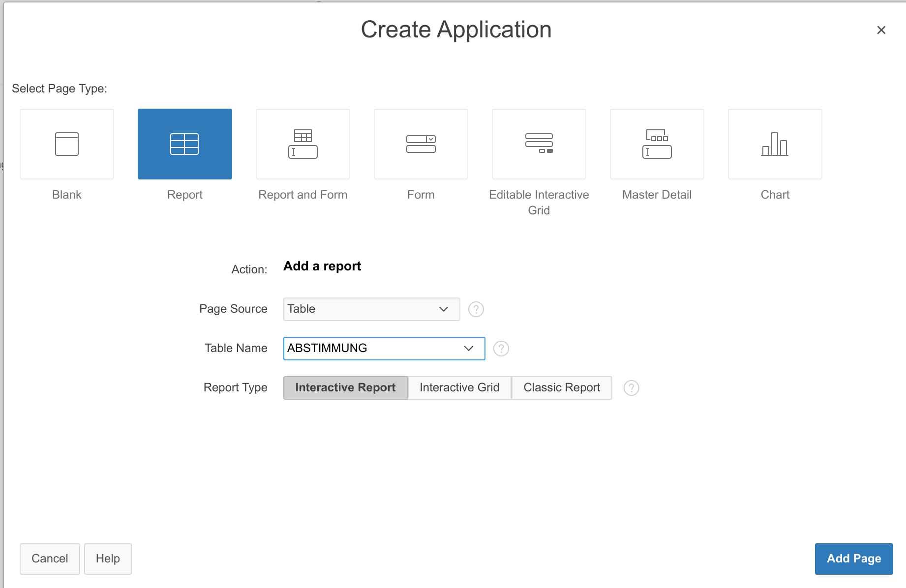
Task: Select Interactive Report type
Action: pos(345,388)
